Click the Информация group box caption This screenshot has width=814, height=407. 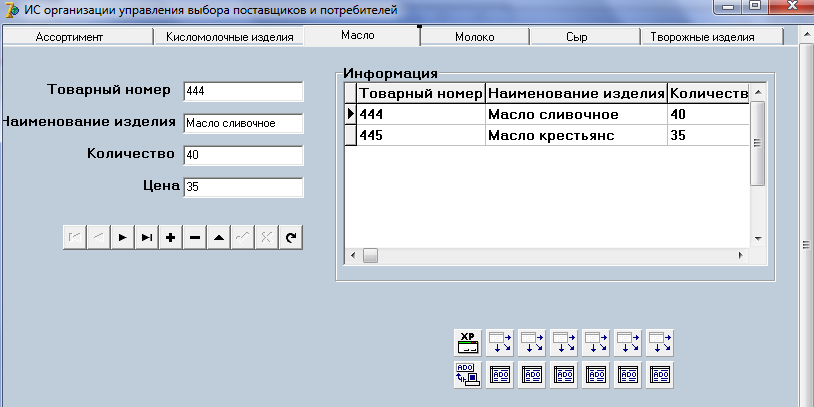pos(390,73)
